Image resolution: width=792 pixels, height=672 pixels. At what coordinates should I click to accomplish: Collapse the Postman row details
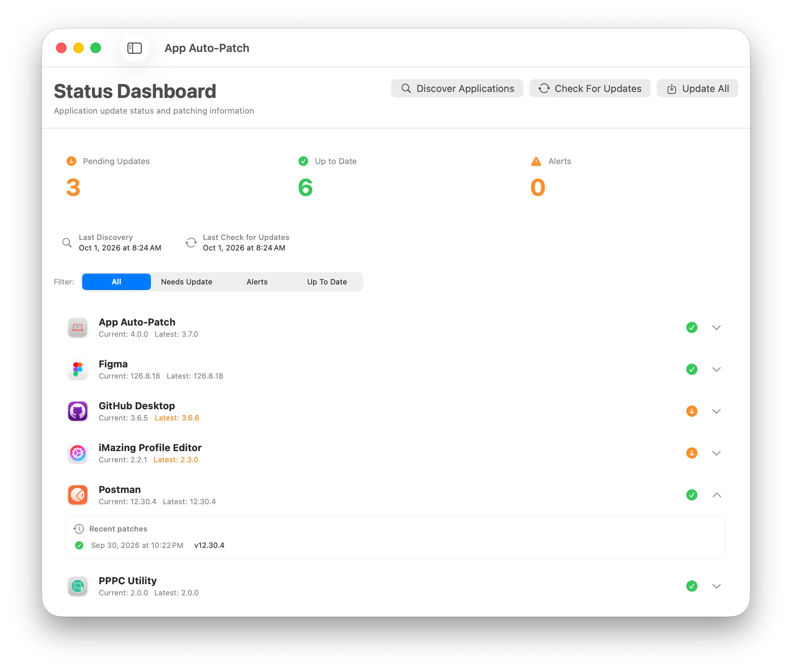717,495
